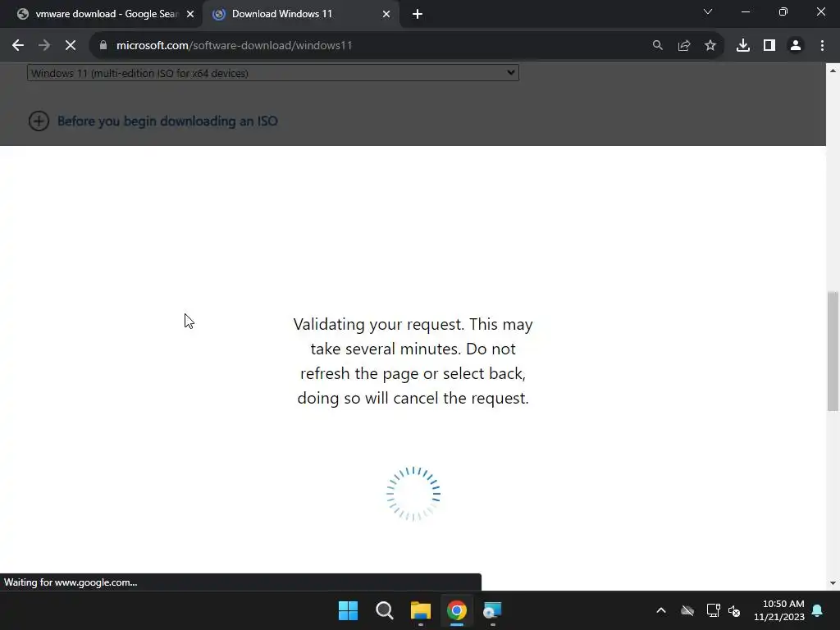This screenshot has height=630, width=840.
Task: Click the browser forward arrow
Action: (44, 46)
